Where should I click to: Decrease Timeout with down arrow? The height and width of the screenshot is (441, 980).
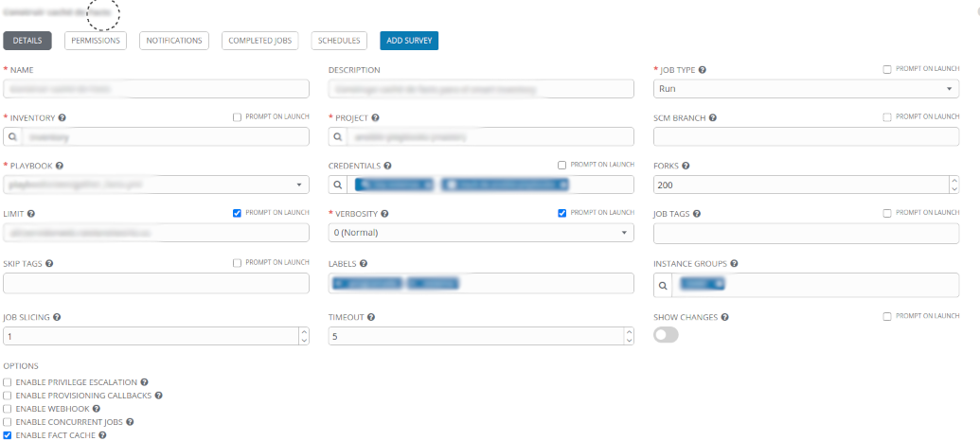(629, 341)
